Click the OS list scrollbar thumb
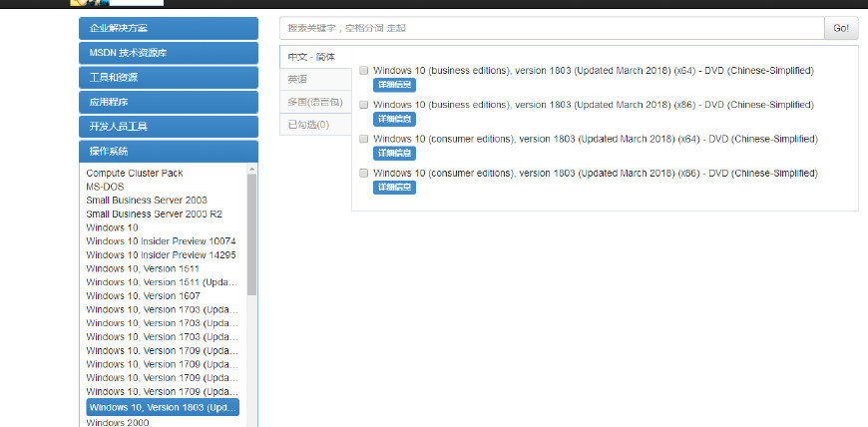Image resolution: width=868 pixels, height=427 pixels. (x=251, y=234)
